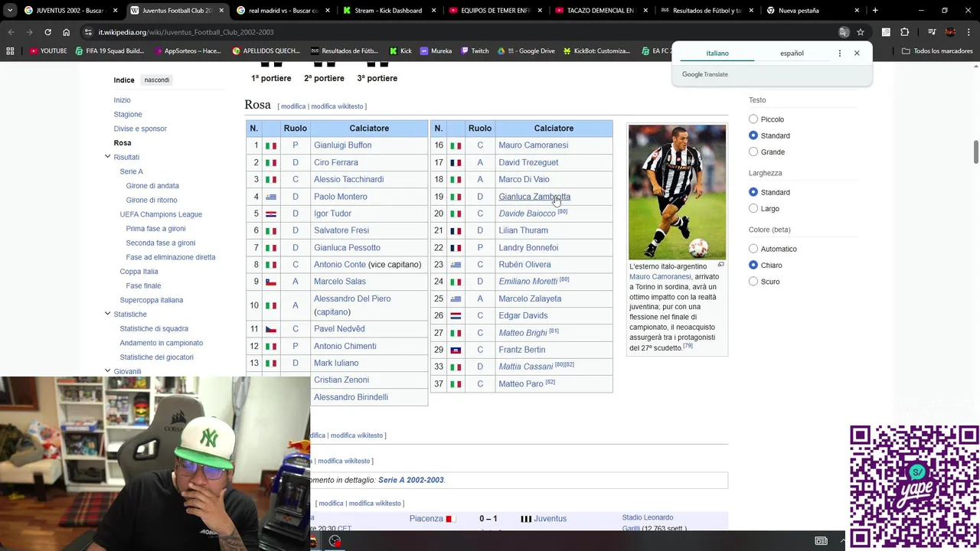
Task: Open Serie A 2002-2003 detail link
Action: (x=411, y=480)
